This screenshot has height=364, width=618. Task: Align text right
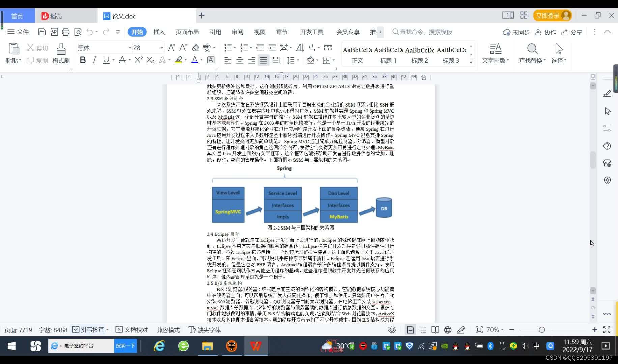[252, 60]
